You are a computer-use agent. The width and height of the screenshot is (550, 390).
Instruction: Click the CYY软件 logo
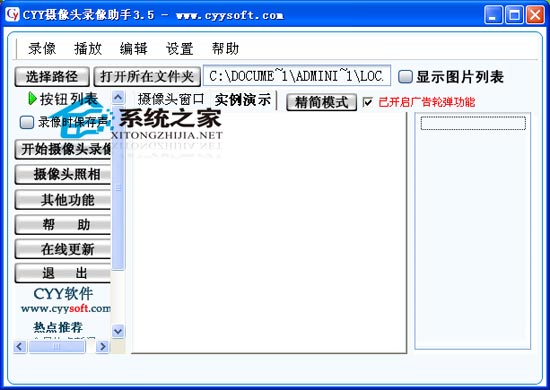[x=63, y=294]
